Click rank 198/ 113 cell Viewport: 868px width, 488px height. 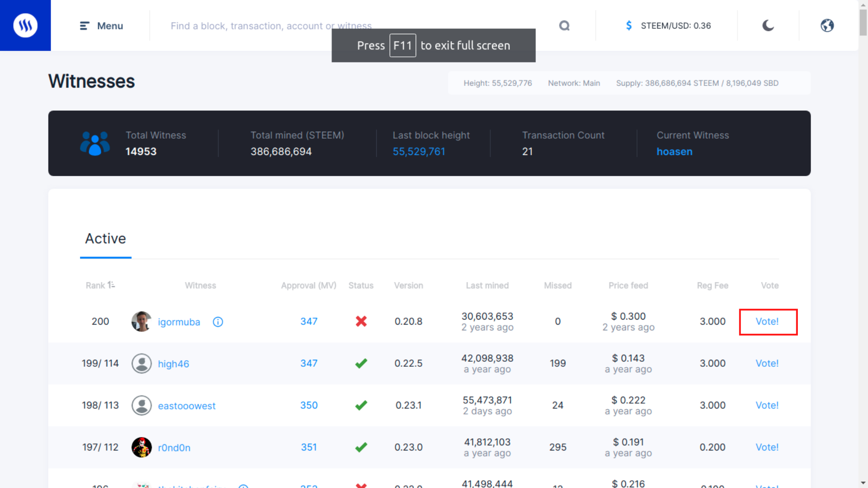100,405
